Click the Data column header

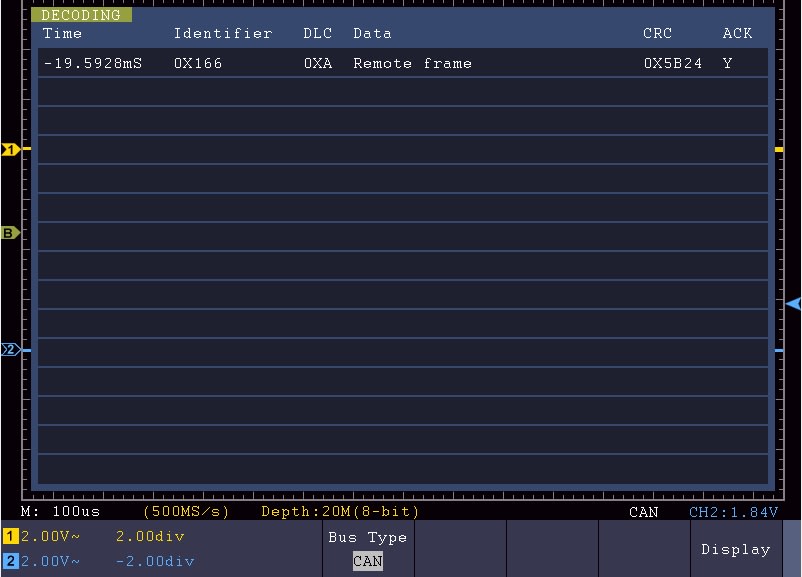372,33
